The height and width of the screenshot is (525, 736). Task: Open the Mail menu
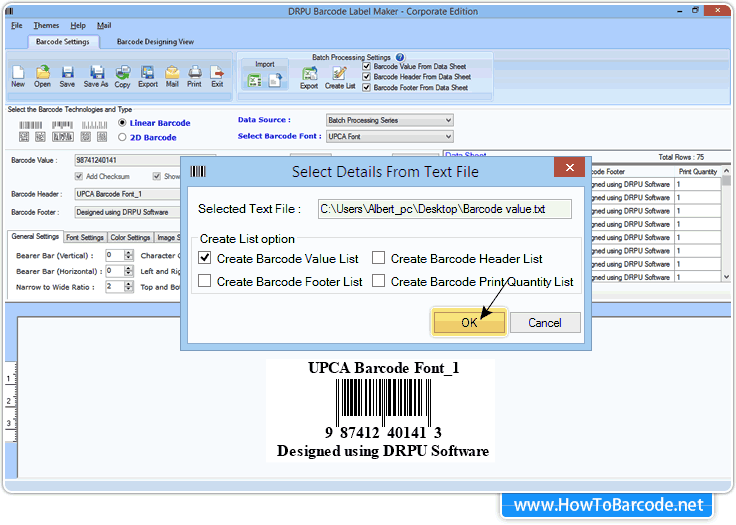[x=104, y=25]
